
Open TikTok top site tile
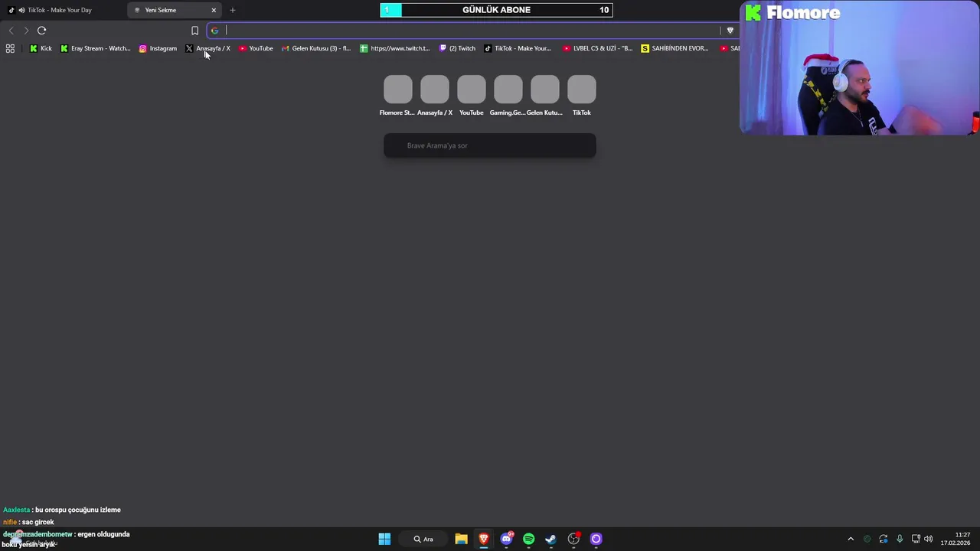pos(582,96)
